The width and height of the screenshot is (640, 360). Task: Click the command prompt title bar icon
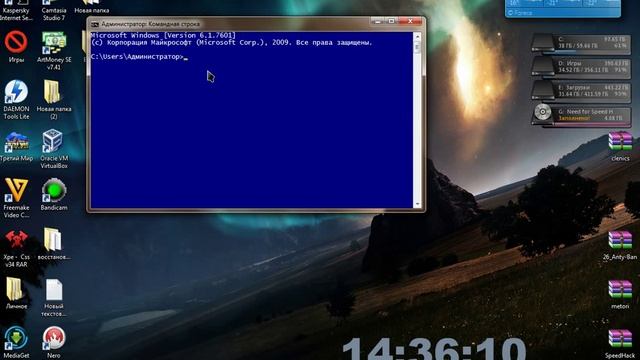[95, 24]
